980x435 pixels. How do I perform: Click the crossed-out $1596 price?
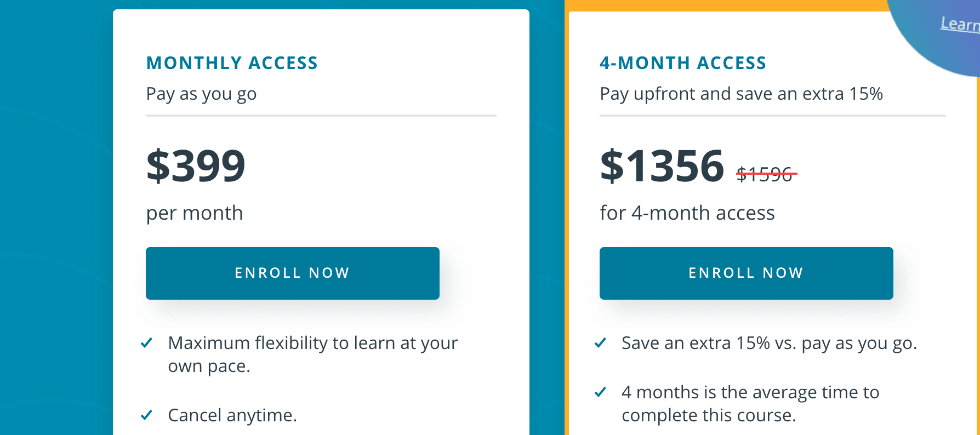point(766,174)
